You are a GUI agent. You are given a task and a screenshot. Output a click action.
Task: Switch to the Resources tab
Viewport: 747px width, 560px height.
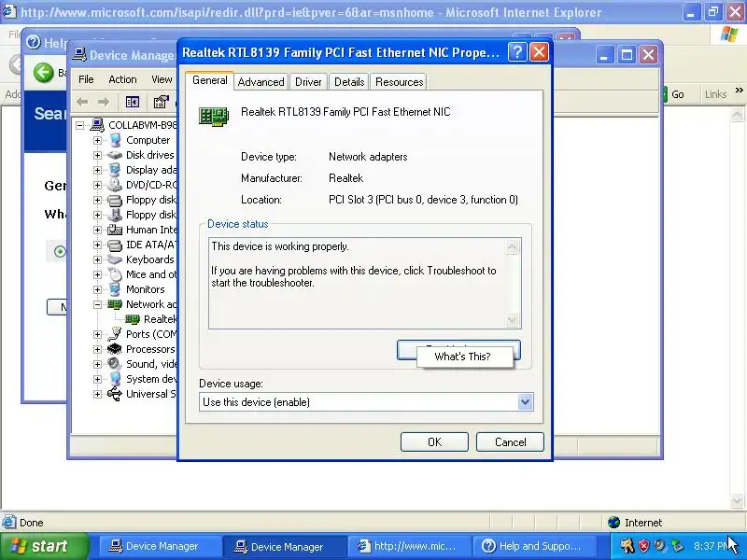(399, 82)
